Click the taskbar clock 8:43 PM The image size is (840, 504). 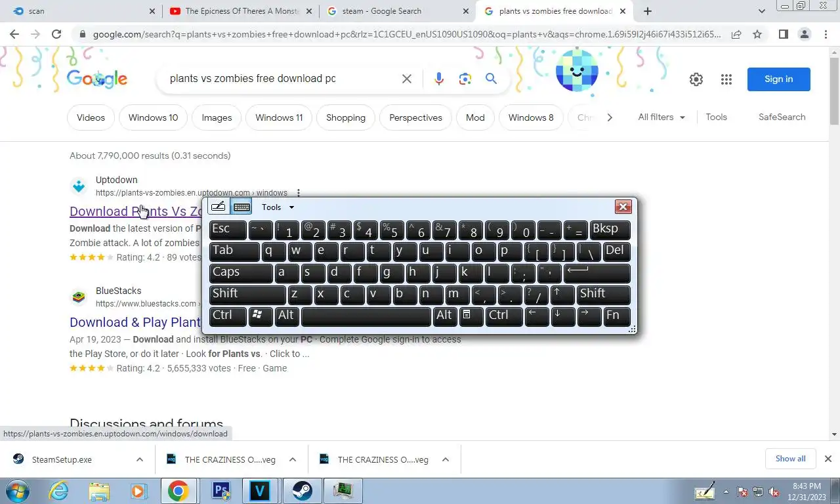coord(807,492)
